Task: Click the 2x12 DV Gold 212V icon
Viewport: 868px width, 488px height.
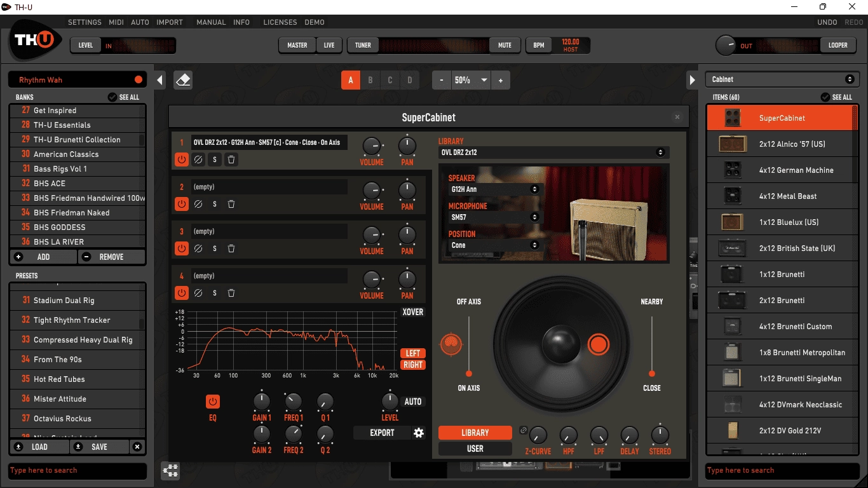Action: (733, 430)
